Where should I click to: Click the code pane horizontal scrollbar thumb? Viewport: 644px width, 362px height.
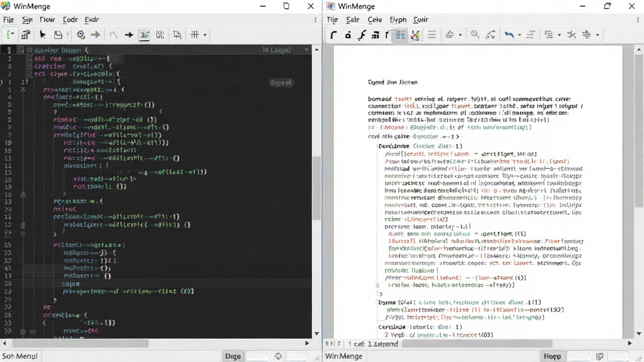(80, 343)
